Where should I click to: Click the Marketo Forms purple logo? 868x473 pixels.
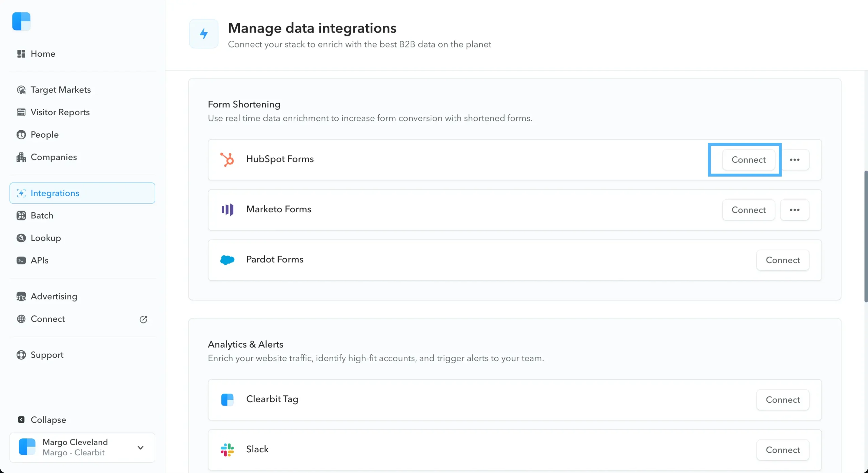pos(227,209)
